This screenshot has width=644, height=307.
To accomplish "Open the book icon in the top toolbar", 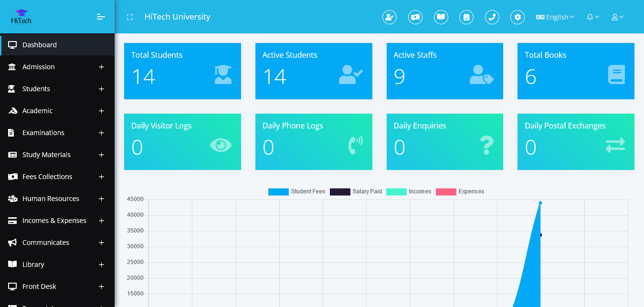I will coord(441,17).
